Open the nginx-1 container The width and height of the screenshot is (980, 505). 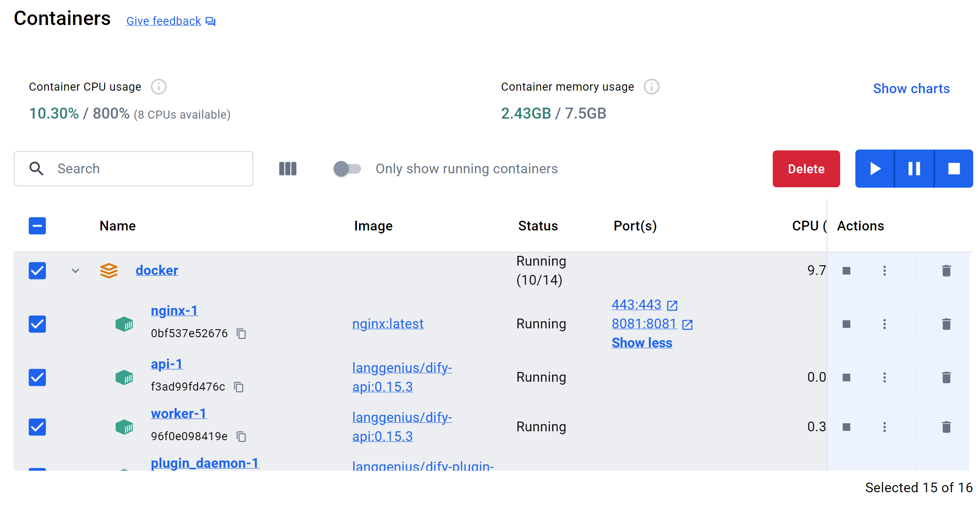tap(175, 311)
